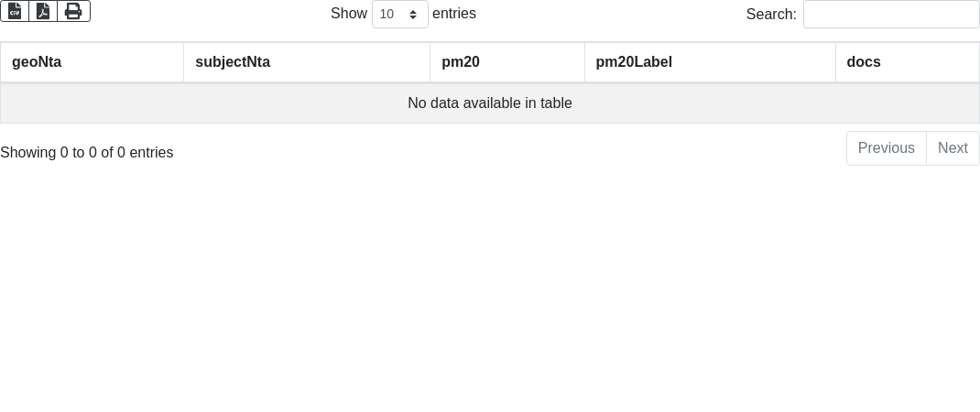Viewport: 980px width, 412px height.
Task: Click the 'No data available in table' row
Action: (490, 103)
